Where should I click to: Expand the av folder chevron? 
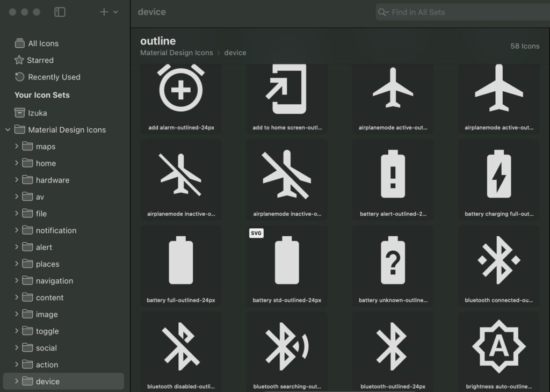click(17, 197)
